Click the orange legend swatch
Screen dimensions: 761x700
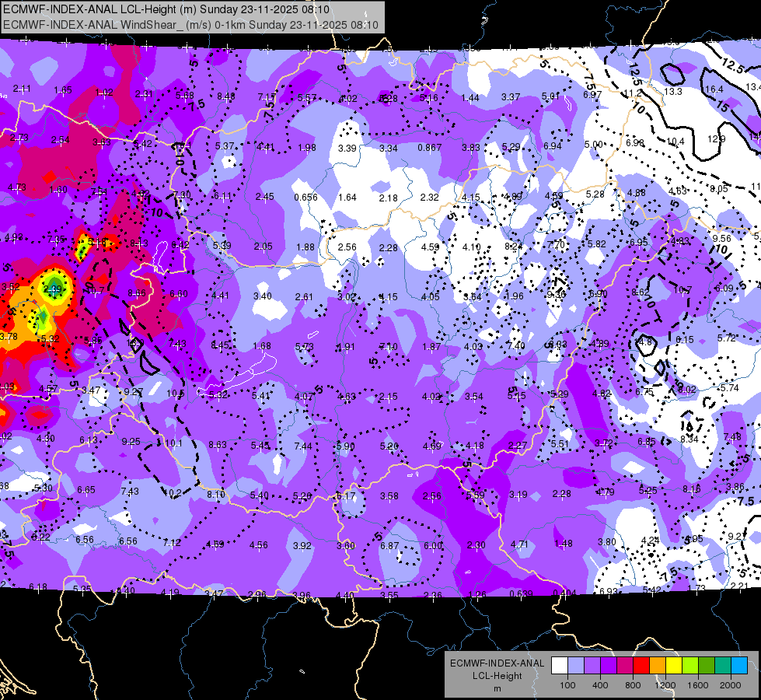(658, 666)
